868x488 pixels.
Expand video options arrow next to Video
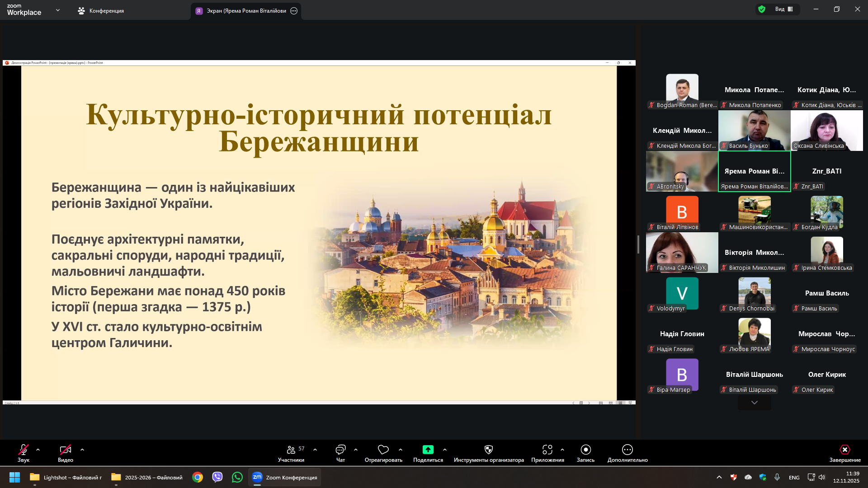(x=82, y=450)
